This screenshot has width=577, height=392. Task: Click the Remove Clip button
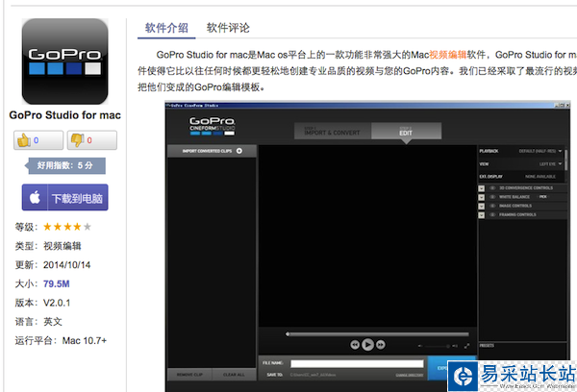(x=189, y=375)
